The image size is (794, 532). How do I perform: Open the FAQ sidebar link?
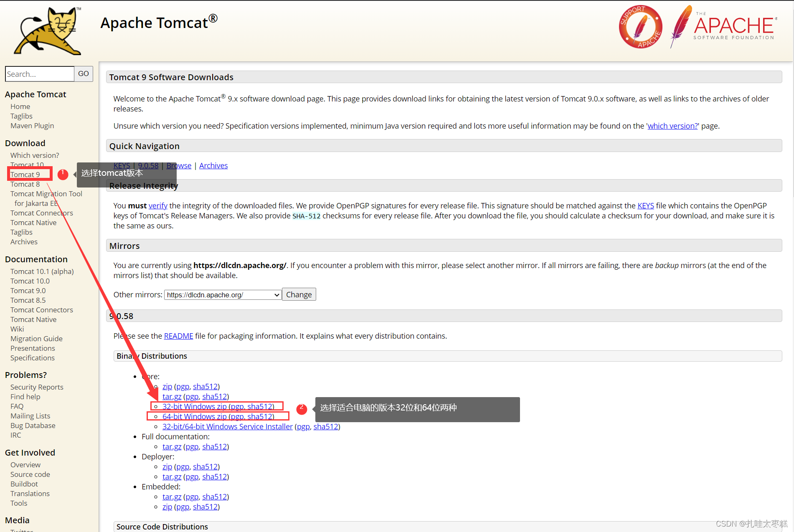point(17,406)
